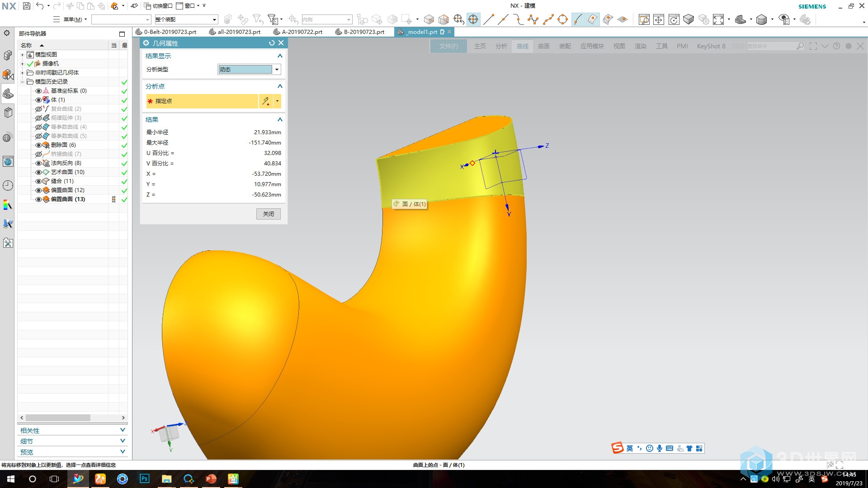Click the Zoom view tool icon

(x=644, y=19)
